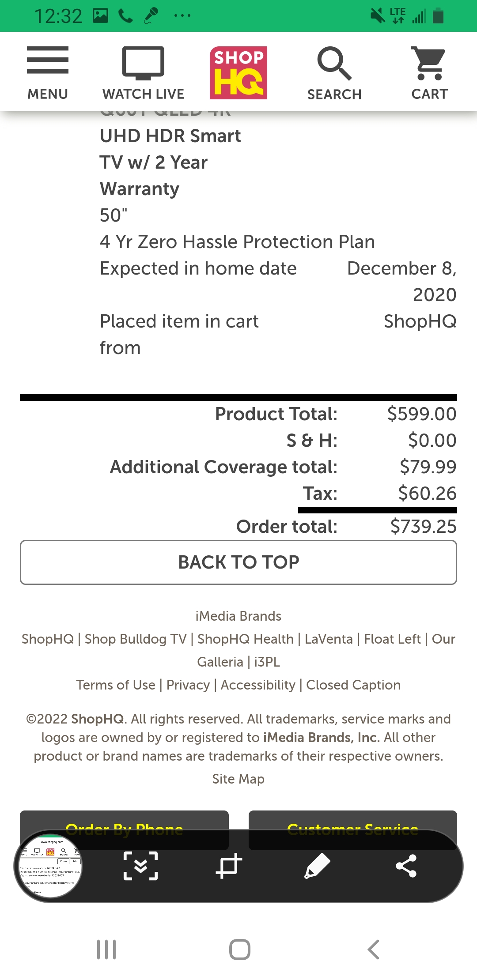
Task: Tap the Android back arrow
Action: point(374,950)
